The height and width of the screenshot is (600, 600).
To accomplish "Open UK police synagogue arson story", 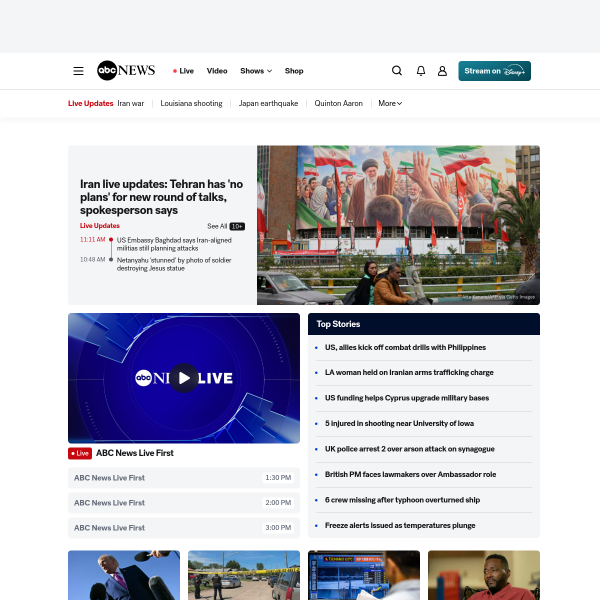I will pos(409,449).
